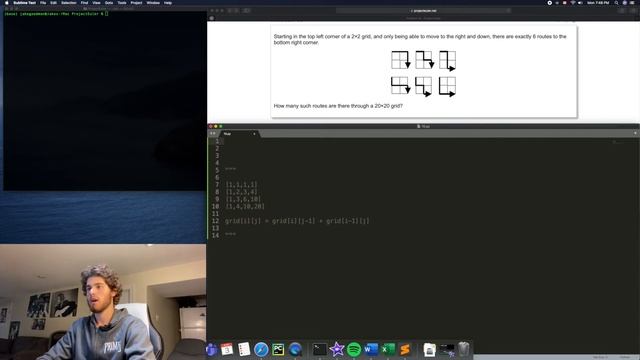The height and width of the screenshot is (360, 640).
Task: Click the Safari address bar
Action: click(x=423, y=11)
